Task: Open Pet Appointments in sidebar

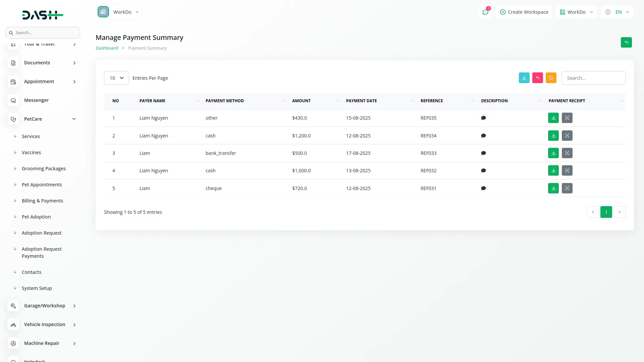Action: pos(42,185)
